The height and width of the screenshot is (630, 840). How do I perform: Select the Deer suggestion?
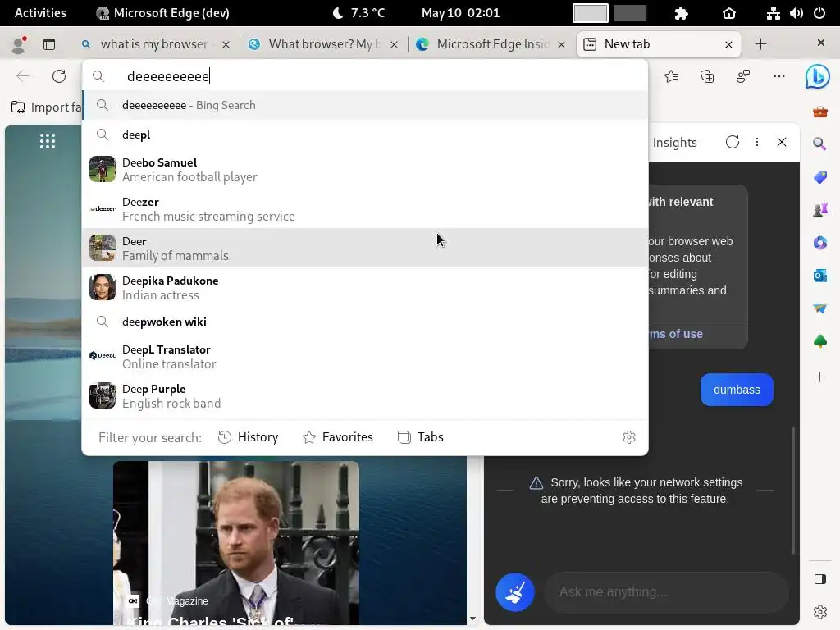click(x=365, y=248)
